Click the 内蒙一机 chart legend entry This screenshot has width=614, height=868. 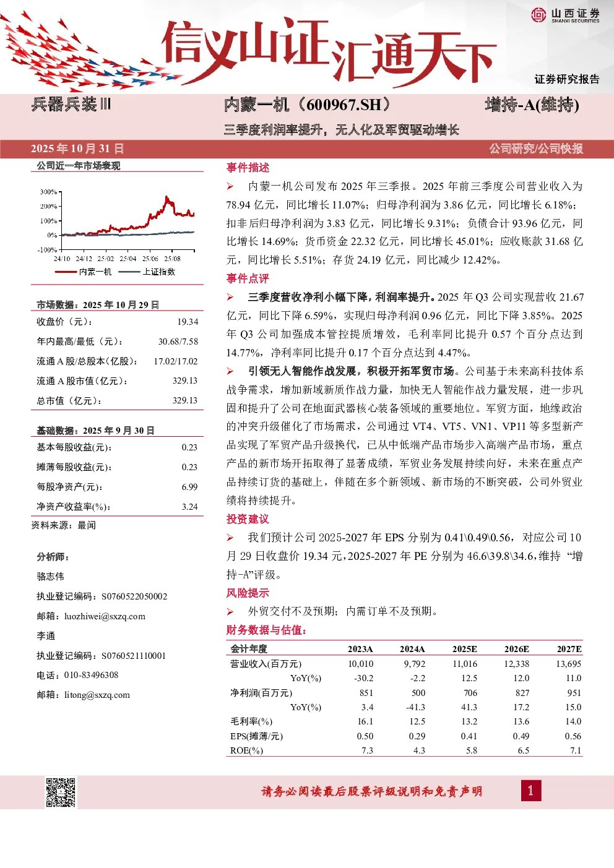[x=84, y=272]
